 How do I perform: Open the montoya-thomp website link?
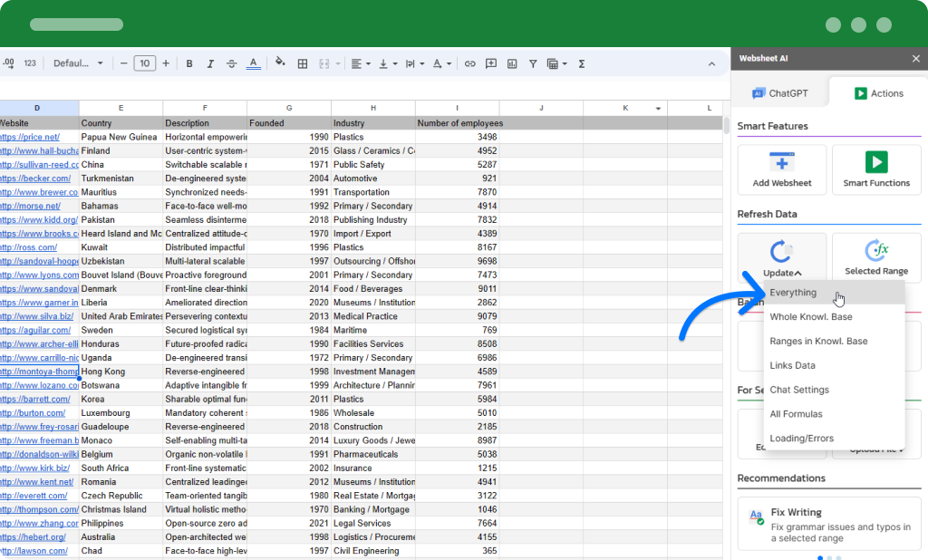[37, 372]
